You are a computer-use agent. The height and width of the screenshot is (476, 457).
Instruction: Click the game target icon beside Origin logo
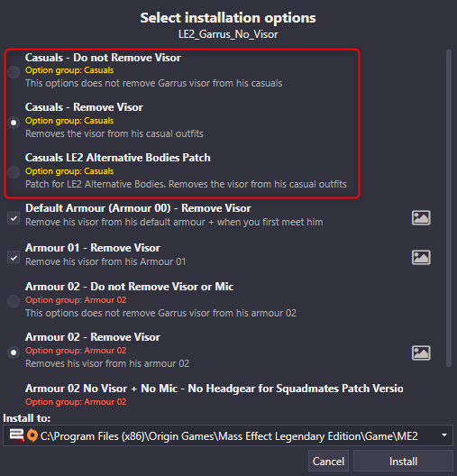[x=16, y=435]
